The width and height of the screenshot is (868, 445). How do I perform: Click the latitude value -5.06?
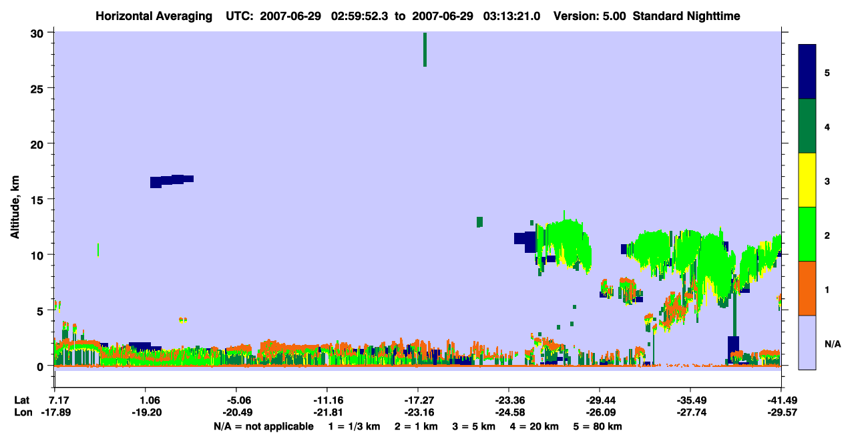236,400
